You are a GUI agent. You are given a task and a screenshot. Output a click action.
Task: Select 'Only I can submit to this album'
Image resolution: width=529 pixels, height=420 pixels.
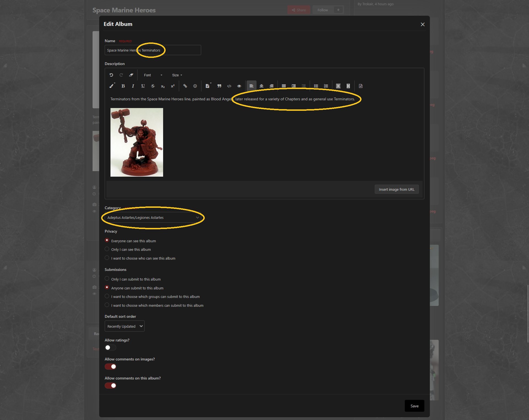pos(107,279)
